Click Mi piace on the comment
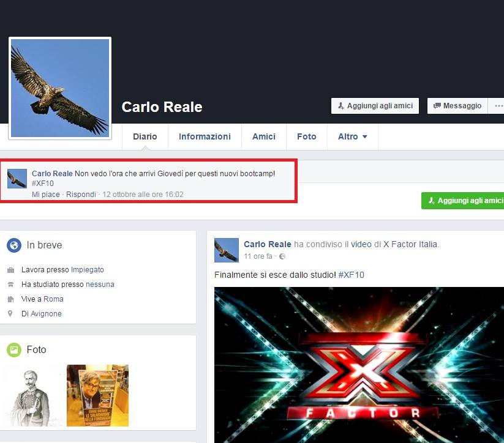The image size is (504, 443). tap(46, 195)
